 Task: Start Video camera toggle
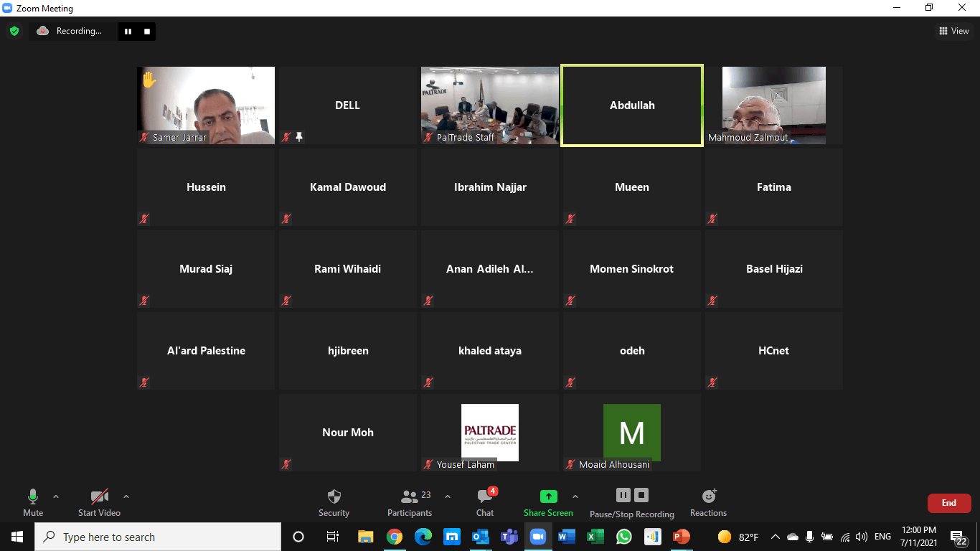(99, 496)
